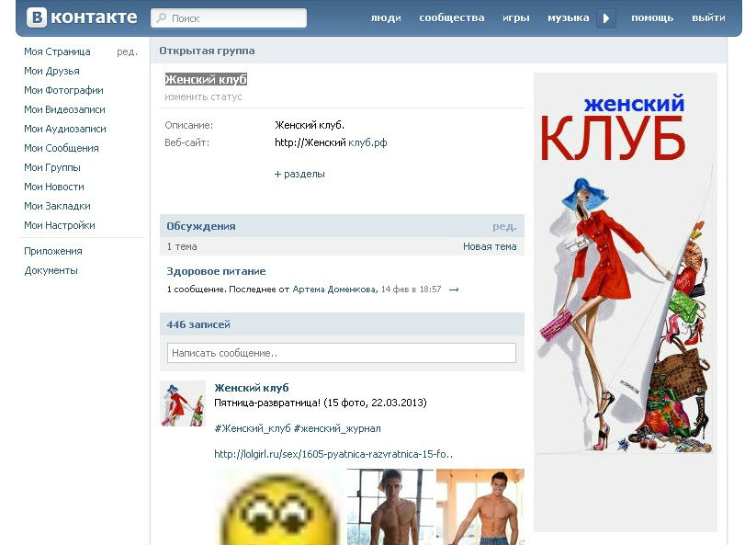This screenshot has height=545, width=756.
Task: Open Мои Видеозаписи in sidebar
Action: point(64,109)
